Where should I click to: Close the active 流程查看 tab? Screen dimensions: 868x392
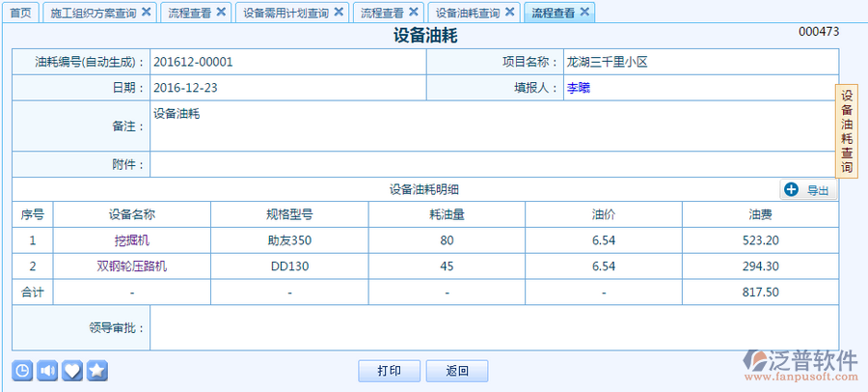tap(584, 12)
